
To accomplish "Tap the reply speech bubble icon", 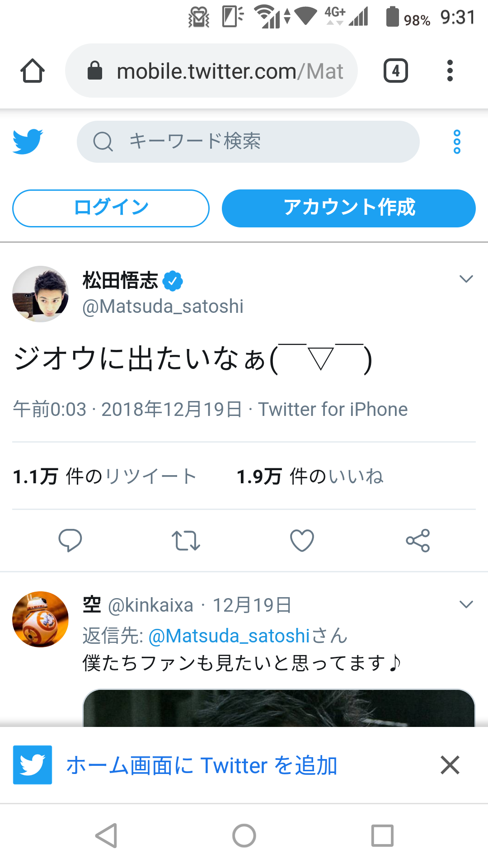I will 70,540.
